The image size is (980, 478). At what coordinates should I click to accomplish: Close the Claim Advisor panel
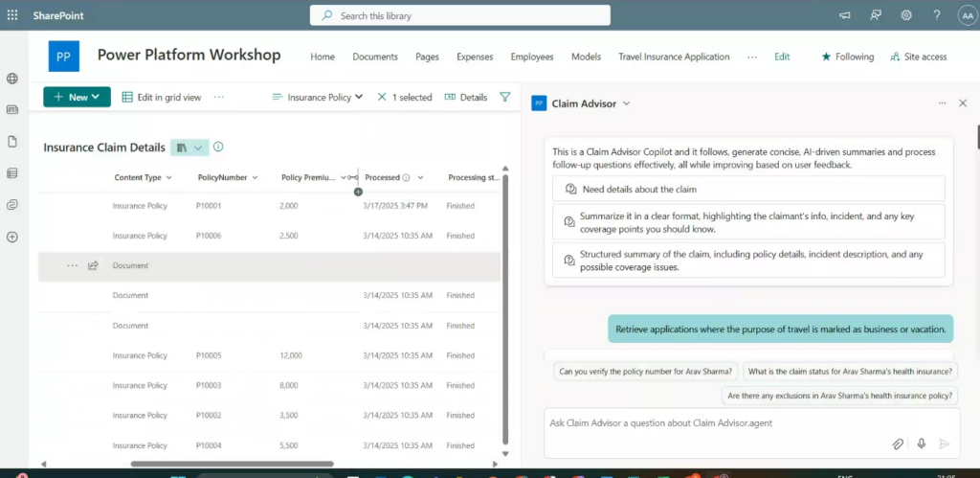point(963,103)
